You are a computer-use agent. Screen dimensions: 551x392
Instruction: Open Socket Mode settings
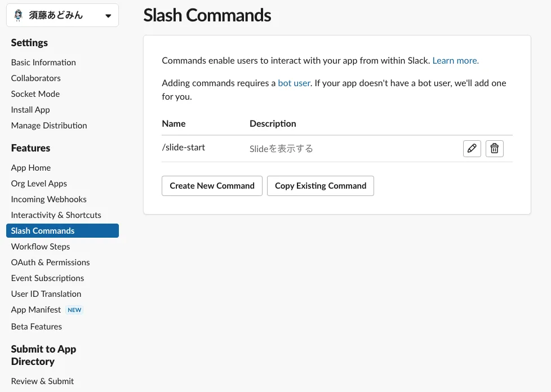click(35, 94)
